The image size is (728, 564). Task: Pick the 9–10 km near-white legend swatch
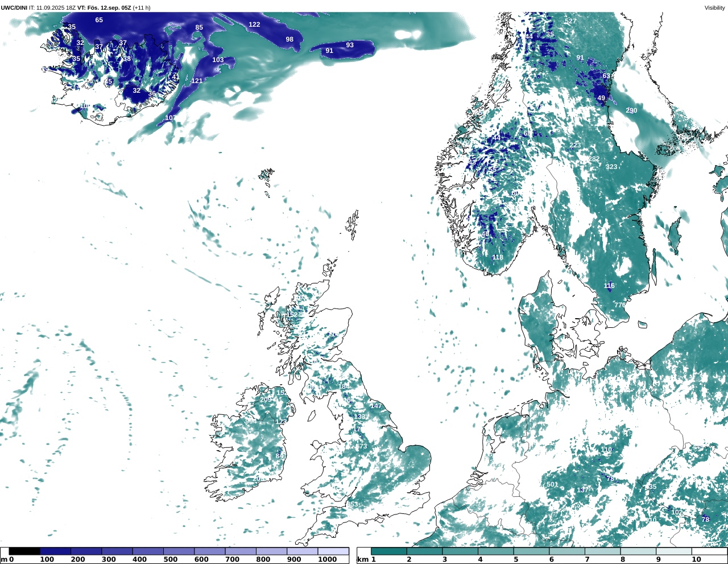tap(674, 551)
